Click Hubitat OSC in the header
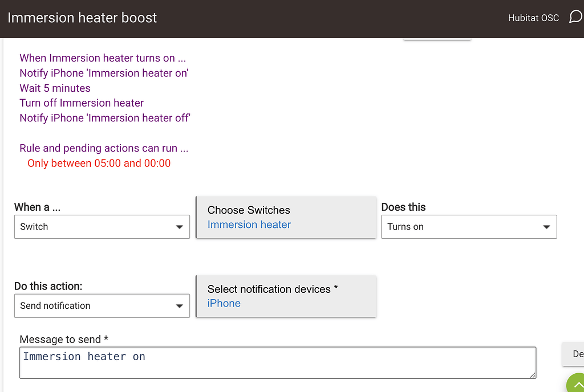 click(533, 18)
